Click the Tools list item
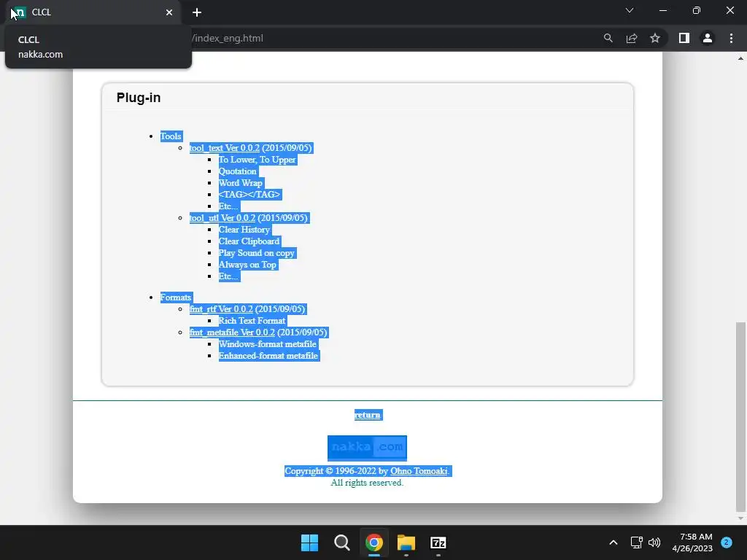 click(171, 136)
